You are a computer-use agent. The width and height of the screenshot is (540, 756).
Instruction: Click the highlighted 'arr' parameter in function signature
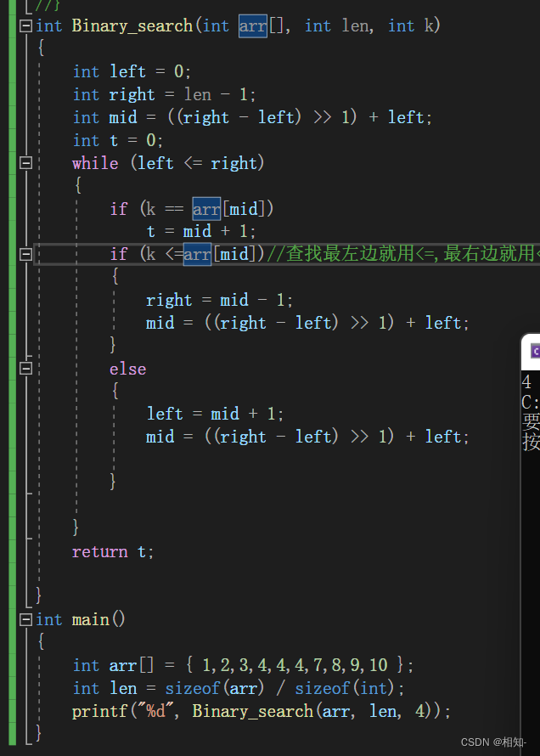(253, 25)
